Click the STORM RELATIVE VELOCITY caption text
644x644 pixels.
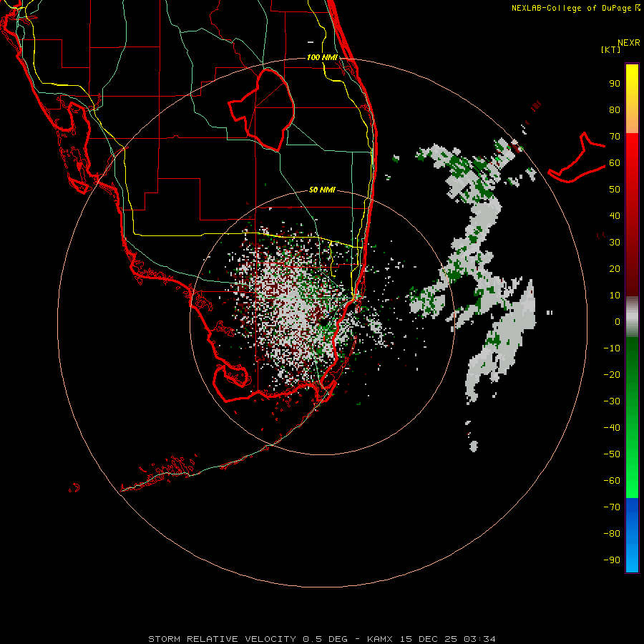[x=222, y=639]
